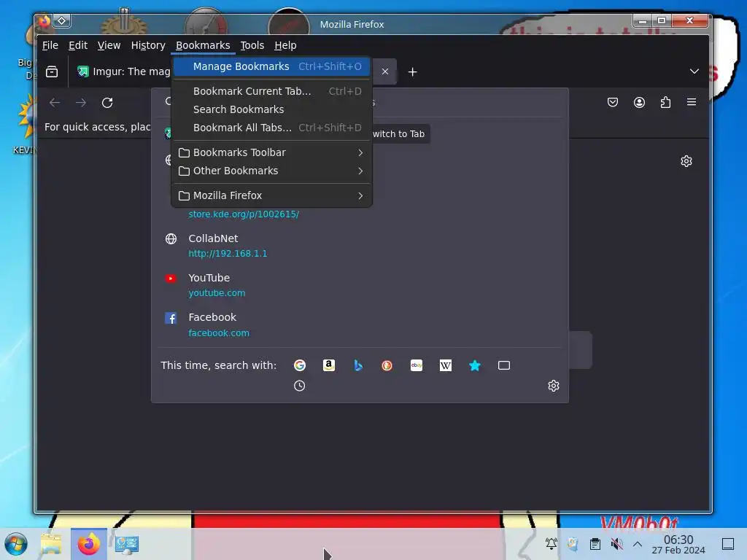Close the Bookmarks menu via its title

[203, 45]
